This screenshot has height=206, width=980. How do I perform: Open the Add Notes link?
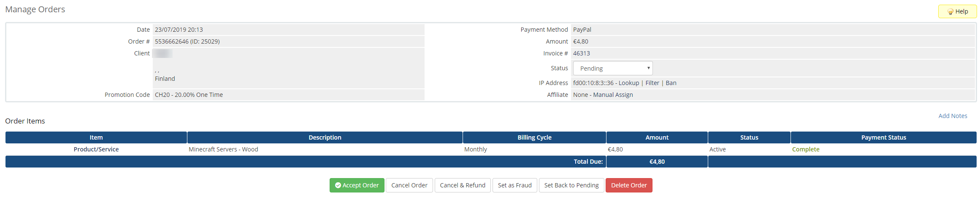point(953,116)
